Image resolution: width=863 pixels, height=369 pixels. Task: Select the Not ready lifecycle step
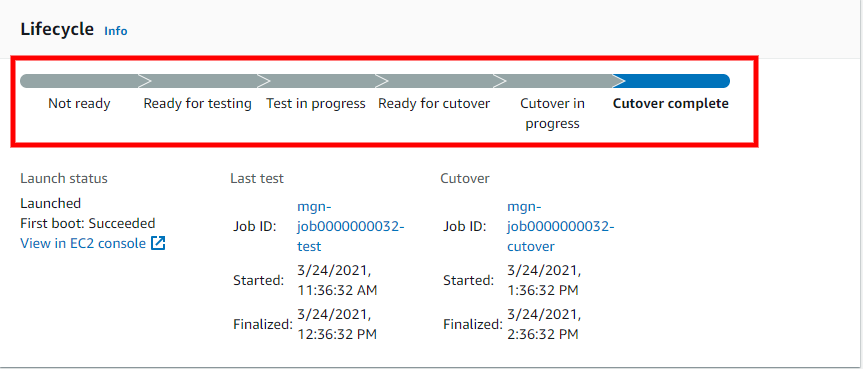[79, 104]
